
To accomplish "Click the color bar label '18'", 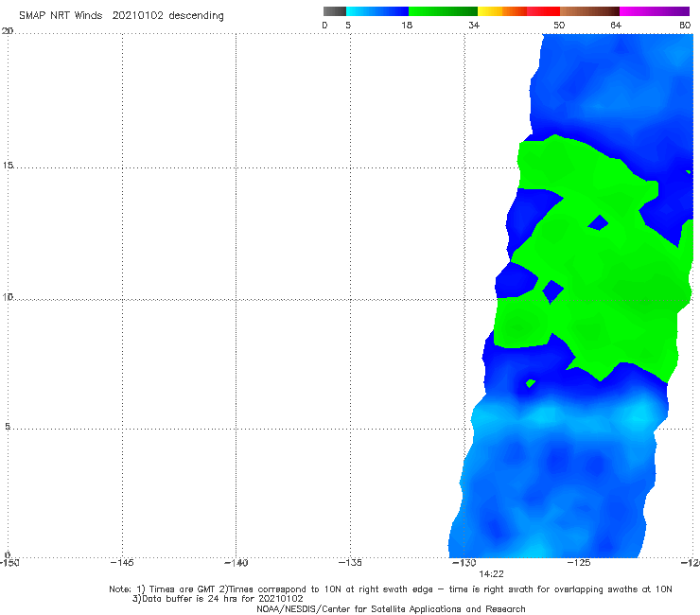I will [407, 25].
